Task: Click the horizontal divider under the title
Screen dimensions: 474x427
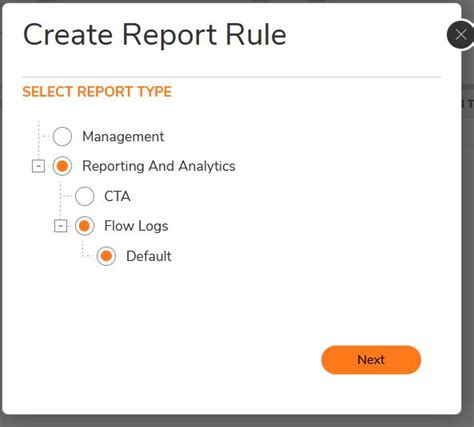Action: tap(232, 77)
